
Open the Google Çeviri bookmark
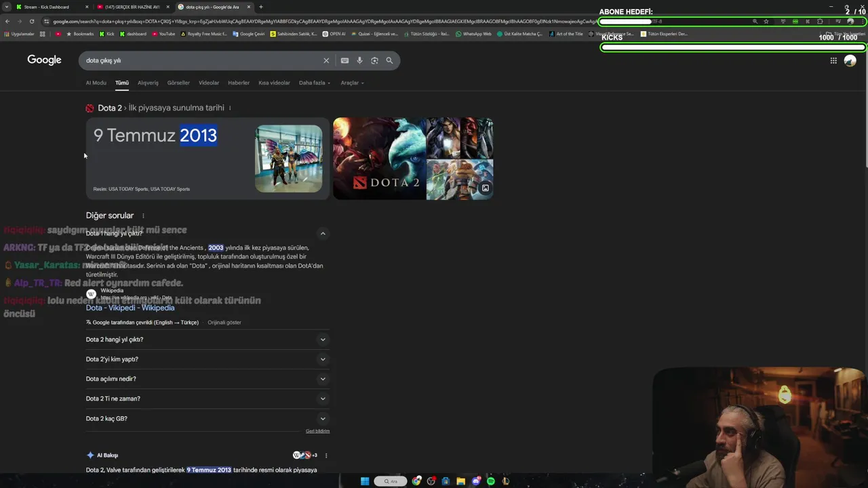pyautogui.click(x=249, y=34)
